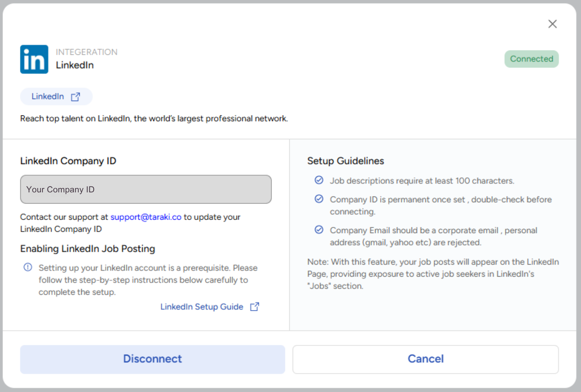Click the 'LinkedIn Company ID' heading

(x=68, y=161)
